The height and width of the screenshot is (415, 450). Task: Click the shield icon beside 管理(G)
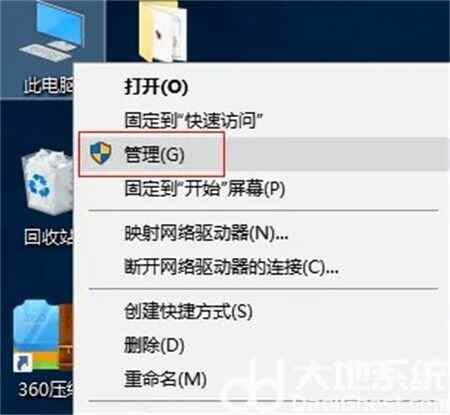(x=100, y=153)
